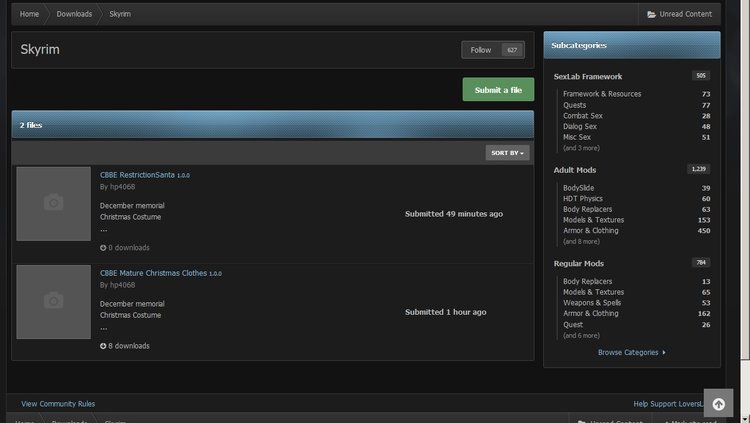
Task: Open the Dialog Sex subcategory
Action: tap(580, 126)
